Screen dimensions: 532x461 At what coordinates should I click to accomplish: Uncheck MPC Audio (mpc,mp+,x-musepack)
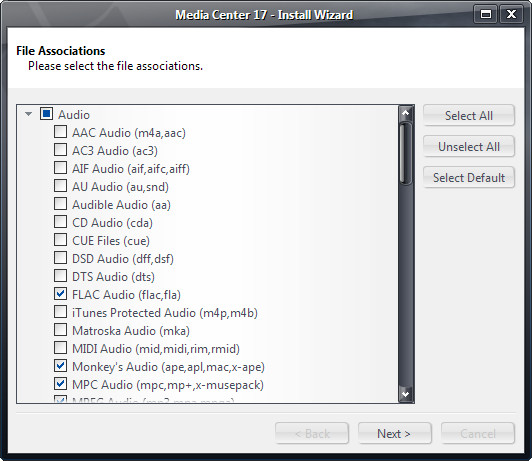tap(60, 384)
